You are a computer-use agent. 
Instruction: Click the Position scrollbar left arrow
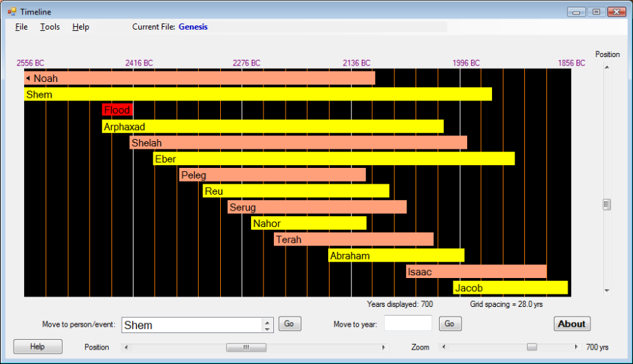pyautogui.click(x=126, y=347)
